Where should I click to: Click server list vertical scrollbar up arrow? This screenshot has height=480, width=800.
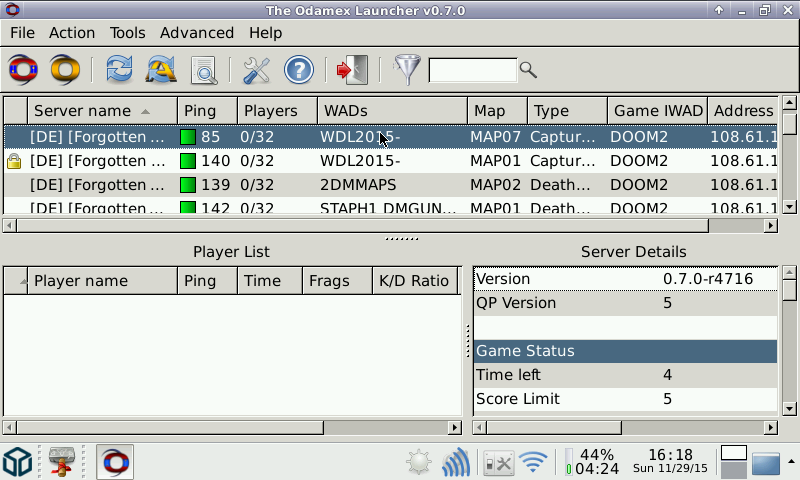(x=789, y=103)
